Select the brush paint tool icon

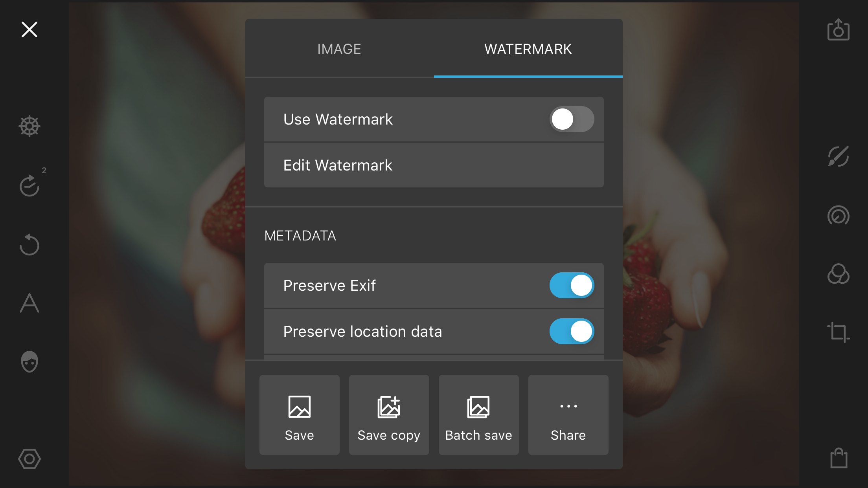coord(838,156)
